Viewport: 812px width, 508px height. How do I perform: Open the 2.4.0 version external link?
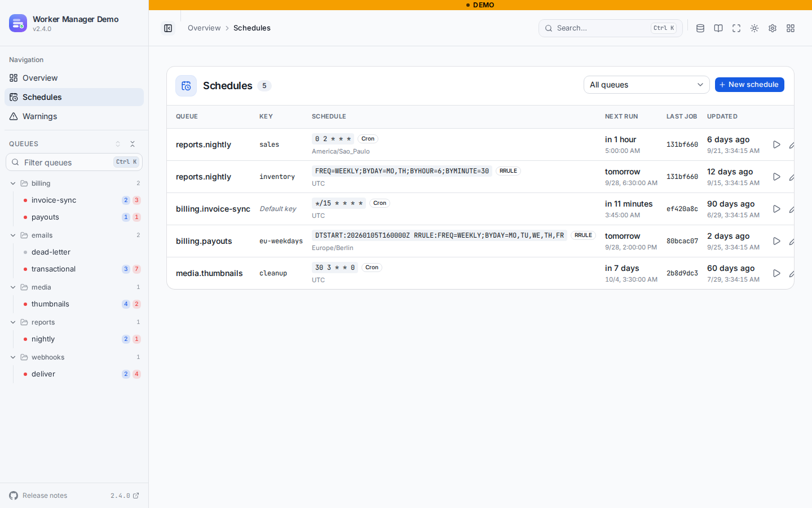click(x=125, y=496)
